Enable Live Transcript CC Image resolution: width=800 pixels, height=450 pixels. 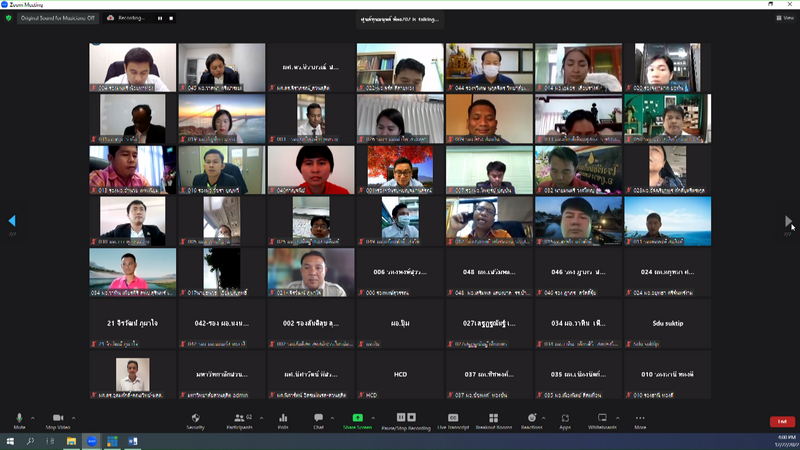click(x=453, y=421)
